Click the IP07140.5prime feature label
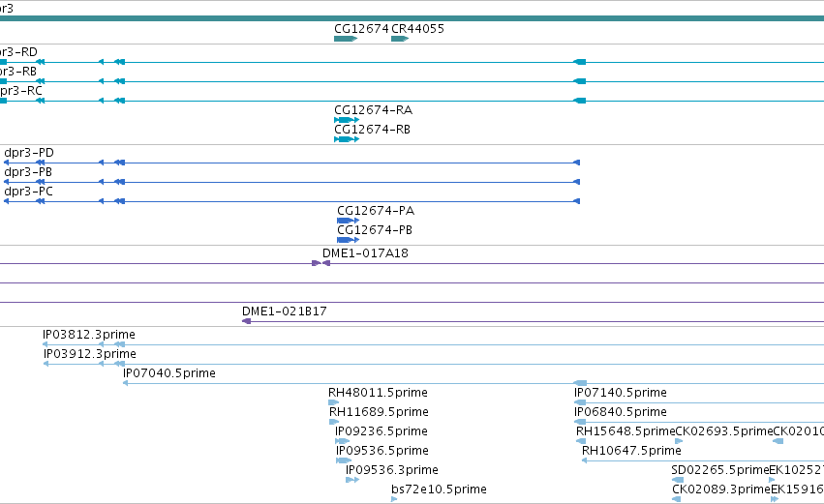The height and width of the screenshot is (504, 824). (x=620, y=393)
